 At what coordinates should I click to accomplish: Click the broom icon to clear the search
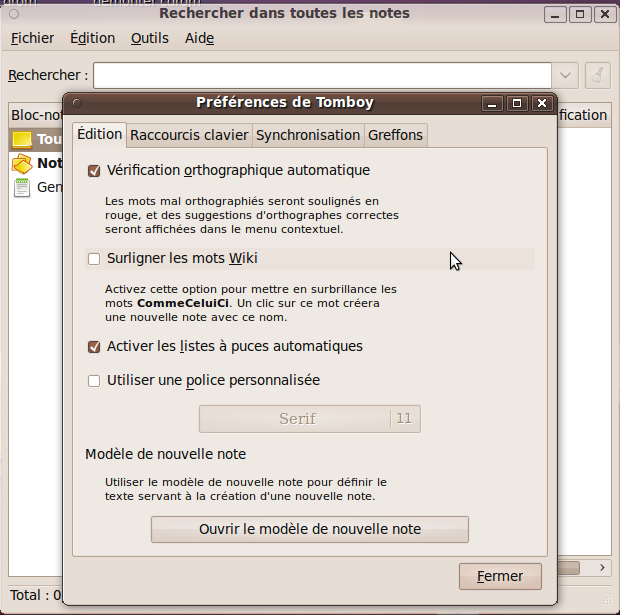[x=597, y=75]
